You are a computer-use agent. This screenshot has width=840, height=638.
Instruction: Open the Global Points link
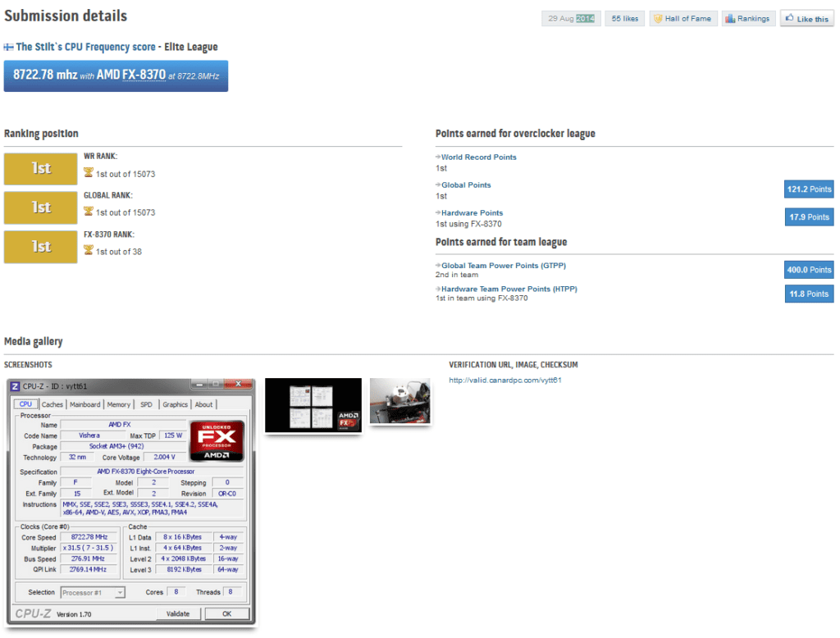[466, 185]
